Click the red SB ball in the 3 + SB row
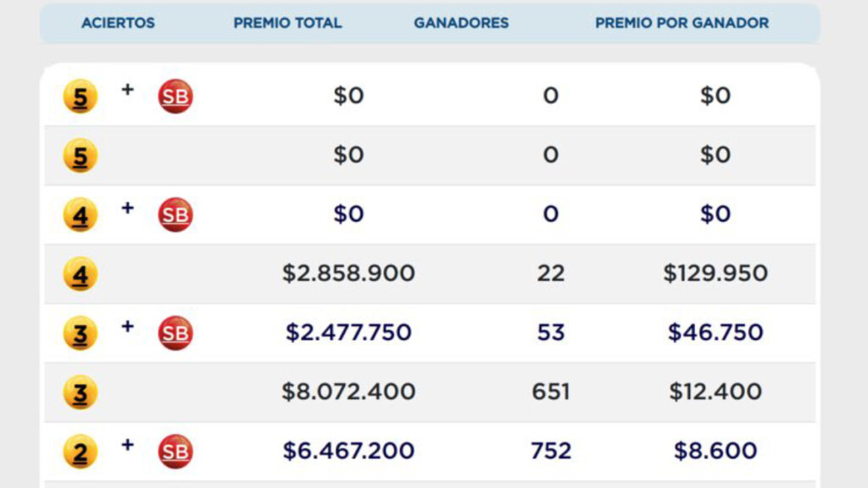Image resolution: width=868 pixels, height=488 pixels. 175,333
